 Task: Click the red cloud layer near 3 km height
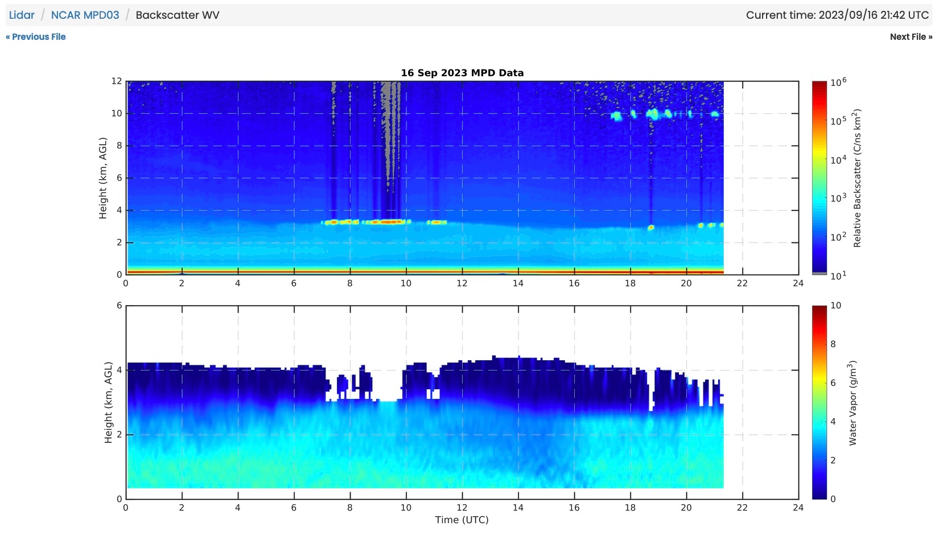click(x=390, y=222)
